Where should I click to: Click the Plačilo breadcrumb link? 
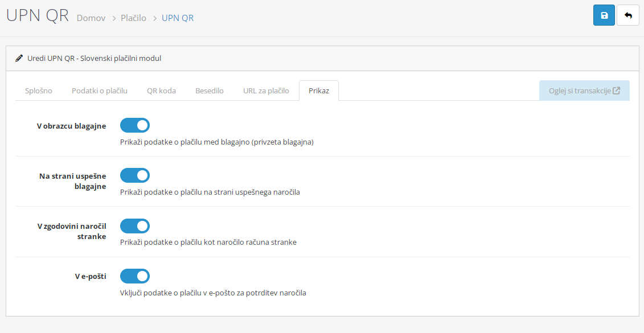point(133,18)
